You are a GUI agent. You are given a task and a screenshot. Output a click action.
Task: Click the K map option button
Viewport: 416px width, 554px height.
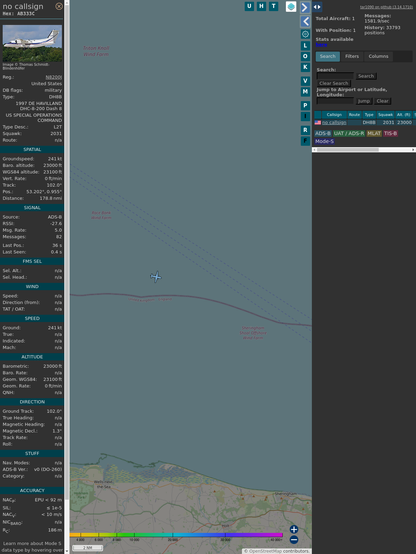pyautogui.click(x=305, y=67)
